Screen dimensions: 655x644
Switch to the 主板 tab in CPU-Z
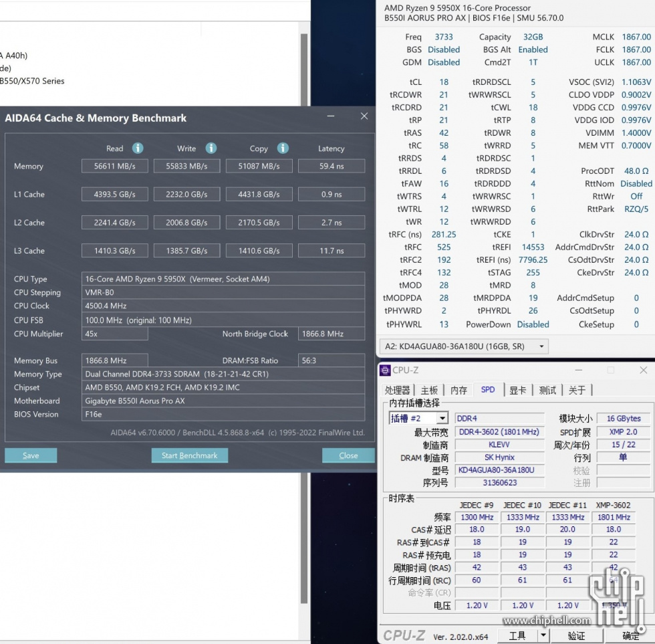[429, 391]
